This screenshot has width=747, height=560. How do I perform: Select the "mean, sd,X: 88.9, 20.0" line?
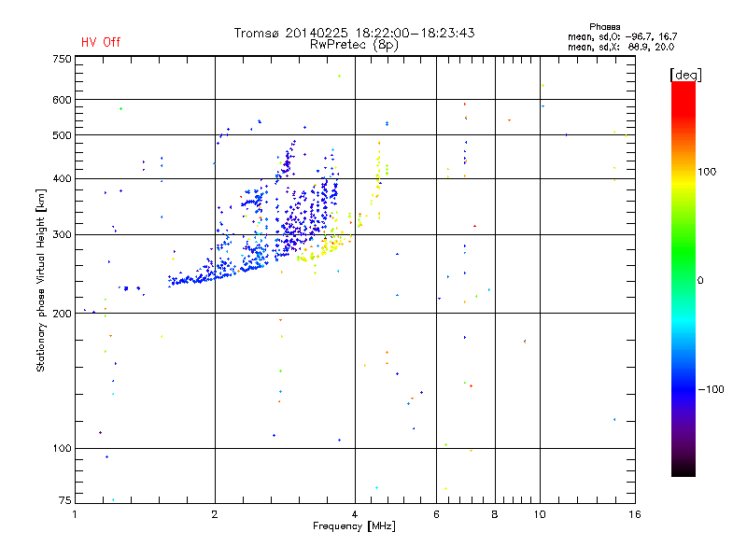pyautogui.click(x=621, y=47)
